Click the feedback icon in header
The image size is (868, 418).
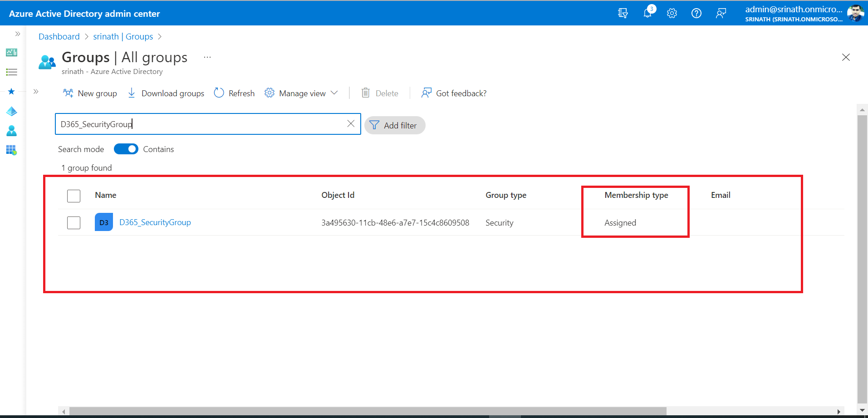(x=721, y=13)
